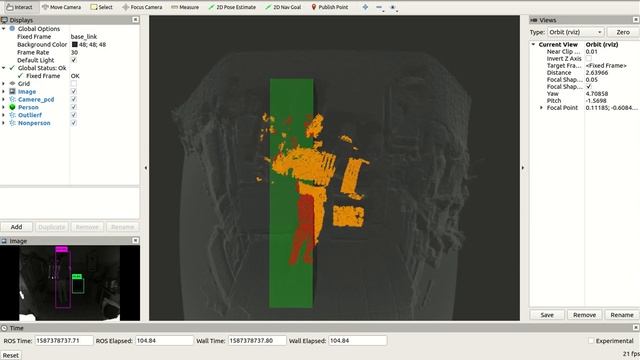The height and width of the screenshot is (360, 640).
Task: Open the Background Color swatch
Action: pos(75,44)
